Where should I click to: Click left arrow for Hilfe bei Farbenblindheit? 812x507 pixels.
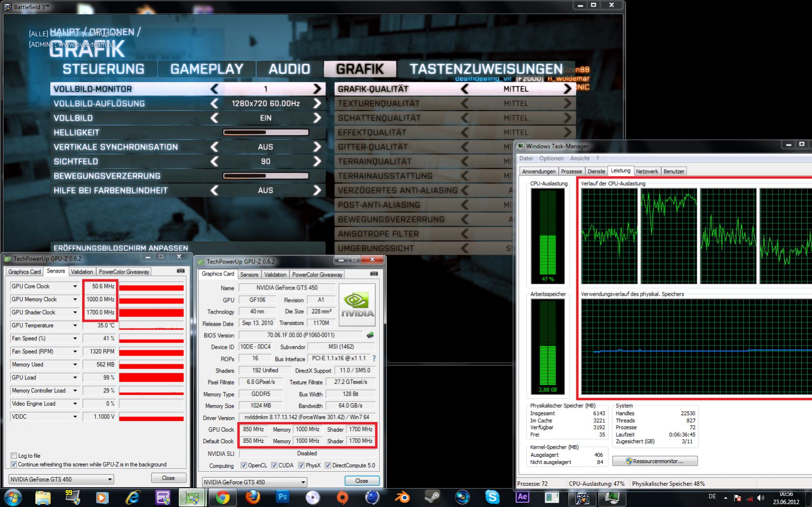tap(214, 190)
